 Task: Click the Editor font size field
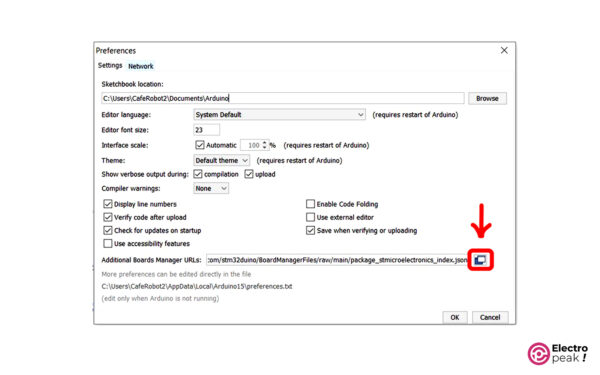206,130
